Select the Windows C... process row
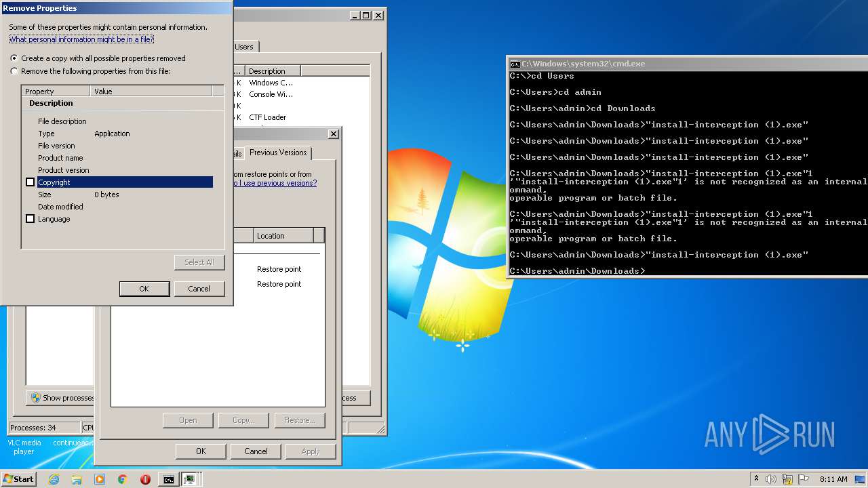This screenshot has height=488, width=868. pyautogui.click(x=301, y=83)
